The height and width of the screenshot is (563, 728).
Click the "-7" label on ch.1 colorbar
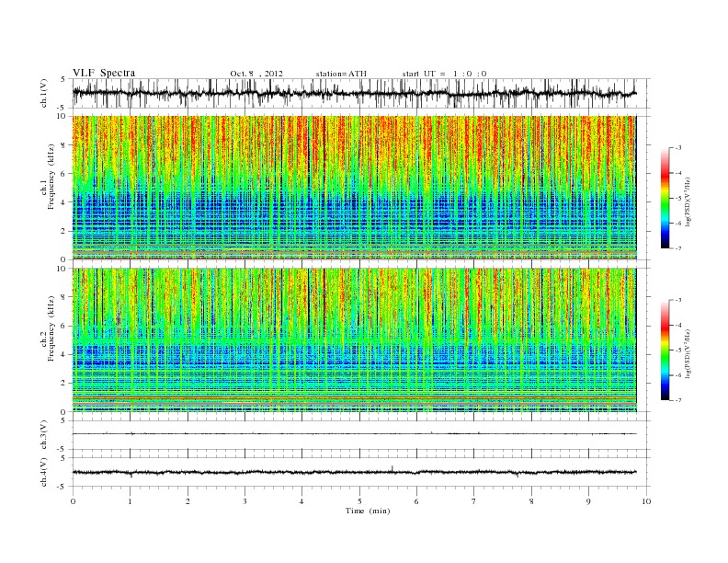677,248
